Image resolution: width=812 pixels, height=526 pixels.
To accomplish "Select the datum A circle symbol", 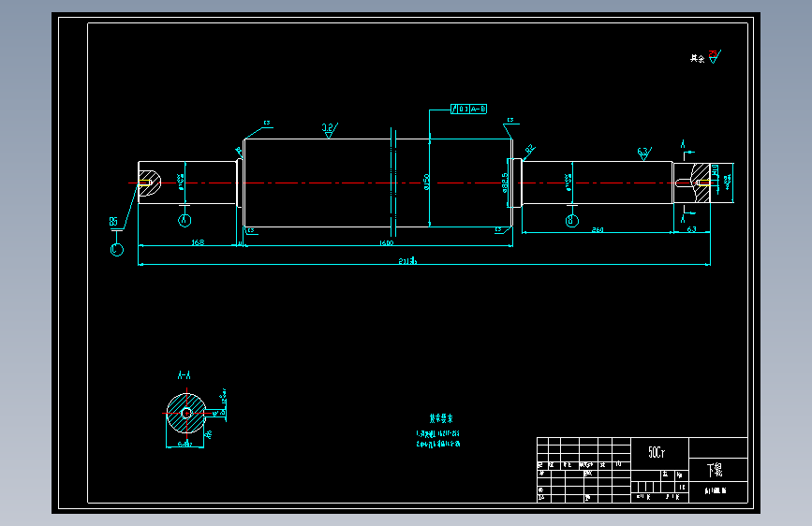I will pos(185,221).
